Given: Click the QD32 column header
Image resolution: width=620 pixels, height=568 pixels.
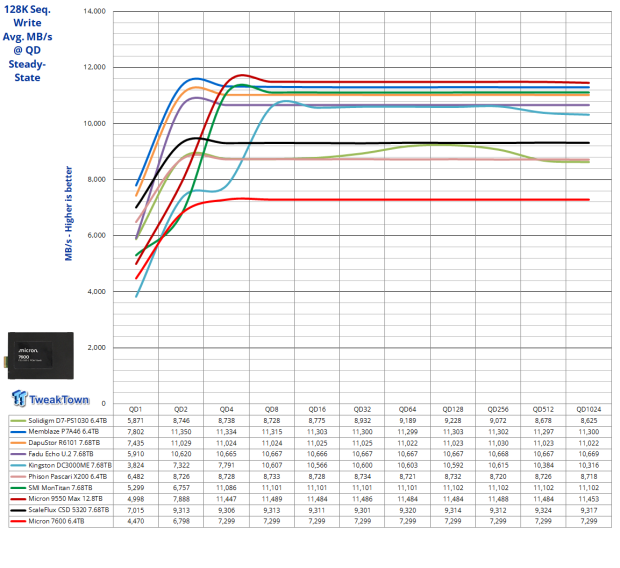Looking at the screenshot, I should [x=362, y=409].
